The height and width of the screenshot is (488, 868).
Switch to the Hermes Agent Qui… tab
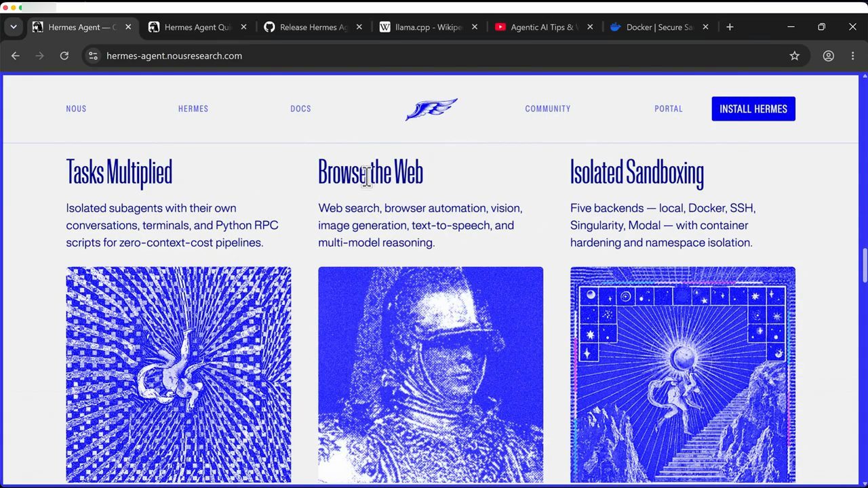198,27
